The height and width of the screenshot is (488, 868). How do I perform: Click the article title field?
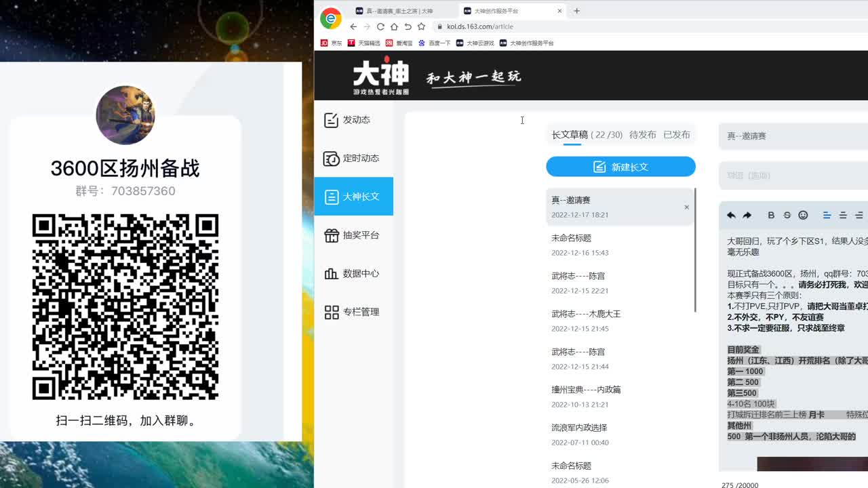pos(793,136)
